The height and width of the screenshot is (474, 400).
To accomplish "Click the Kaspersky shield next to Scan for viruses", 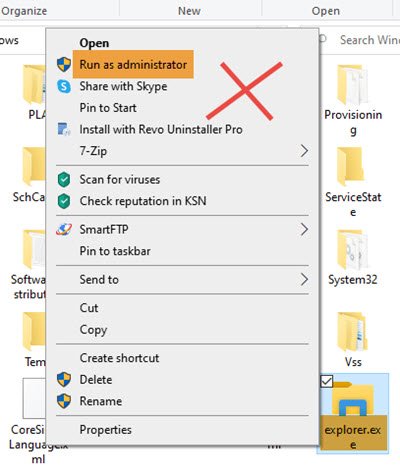I will click(x=64, y=179).
